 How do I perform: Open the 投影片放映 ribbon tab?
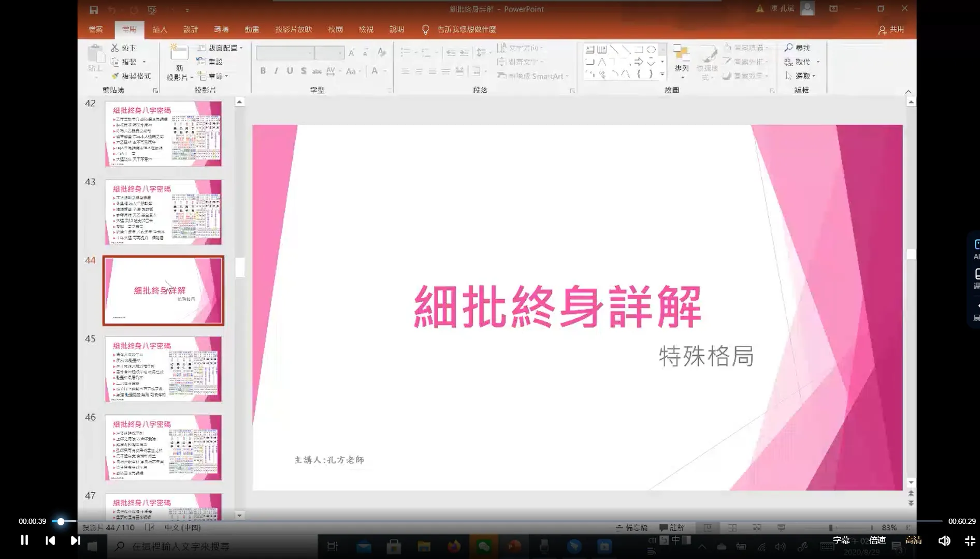tap(293, 30)
